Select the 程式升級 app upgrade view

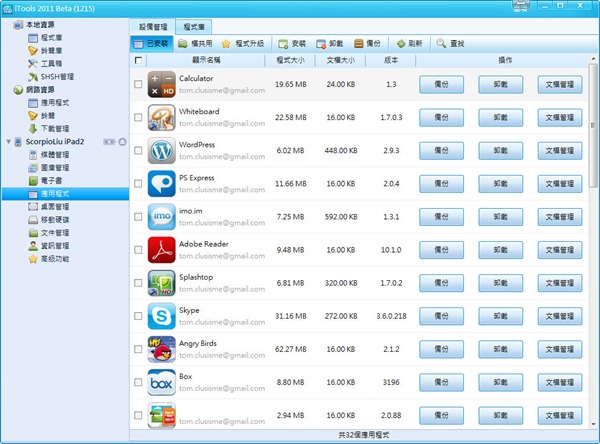click(243, 44)
